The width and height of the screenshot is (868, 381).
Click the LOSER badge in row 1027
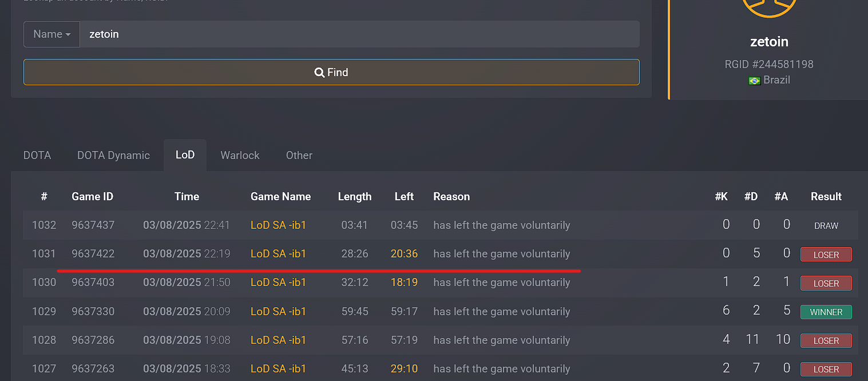pos(826,370)
